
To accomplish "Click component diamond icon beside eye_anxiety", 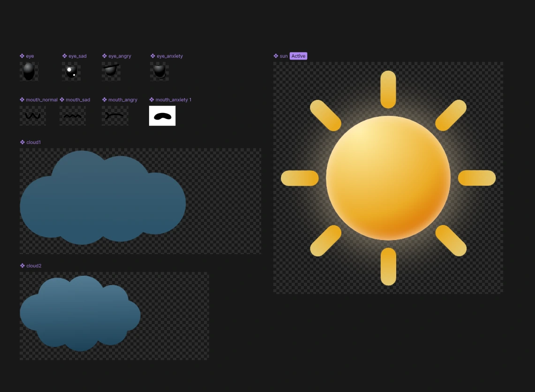I will [152, 56].
